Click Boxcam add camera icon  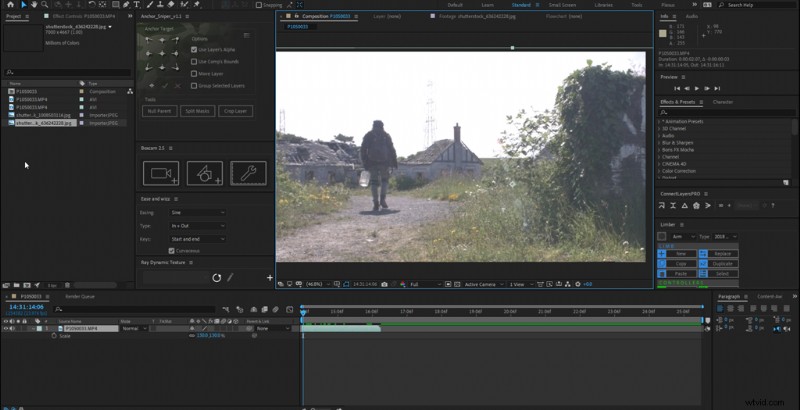(161, 173)
